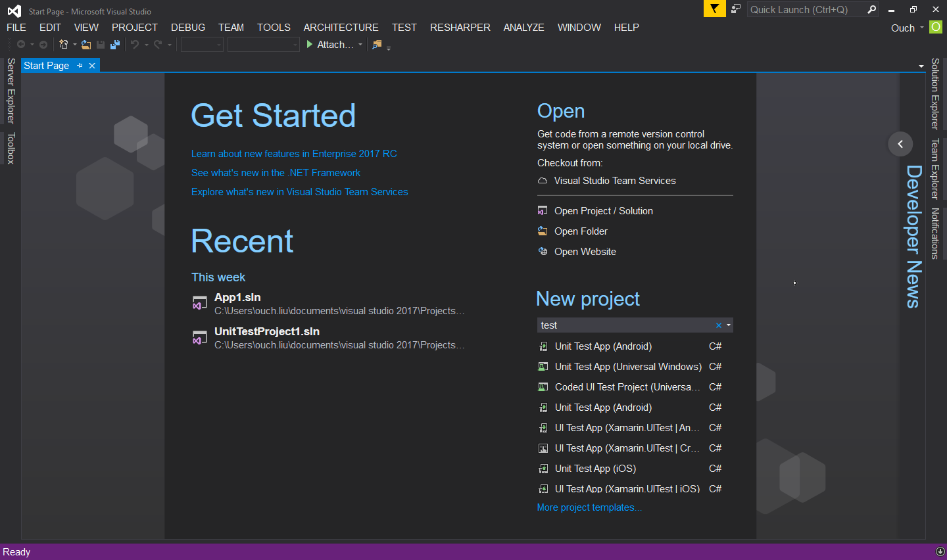Image resolution: width=947 pixels, height=560 pixels.
Task: Click the Open Project / Solution link
Action: click(x=604, y=211)
